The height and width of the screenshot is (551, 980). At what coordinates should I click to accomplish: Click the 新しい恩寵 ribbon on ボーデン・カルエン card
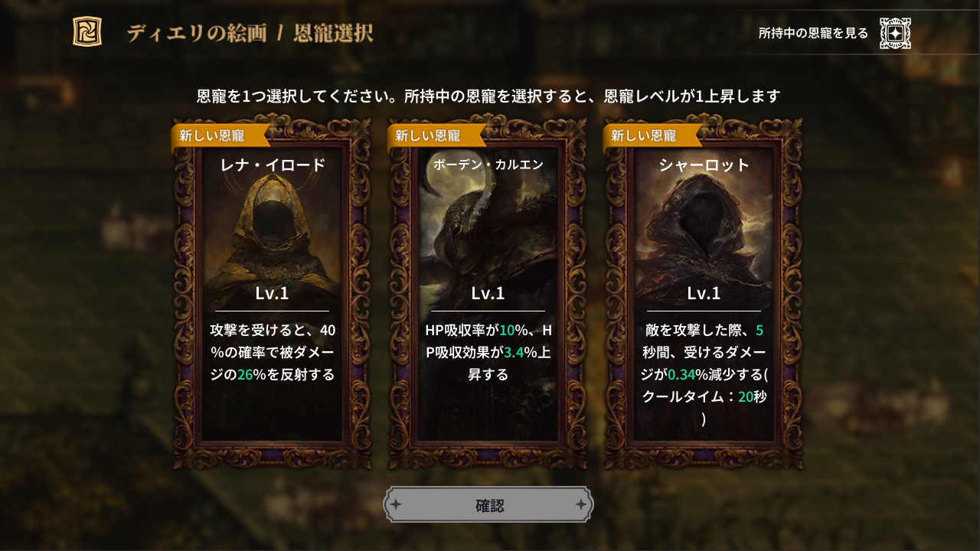(435, 135)
